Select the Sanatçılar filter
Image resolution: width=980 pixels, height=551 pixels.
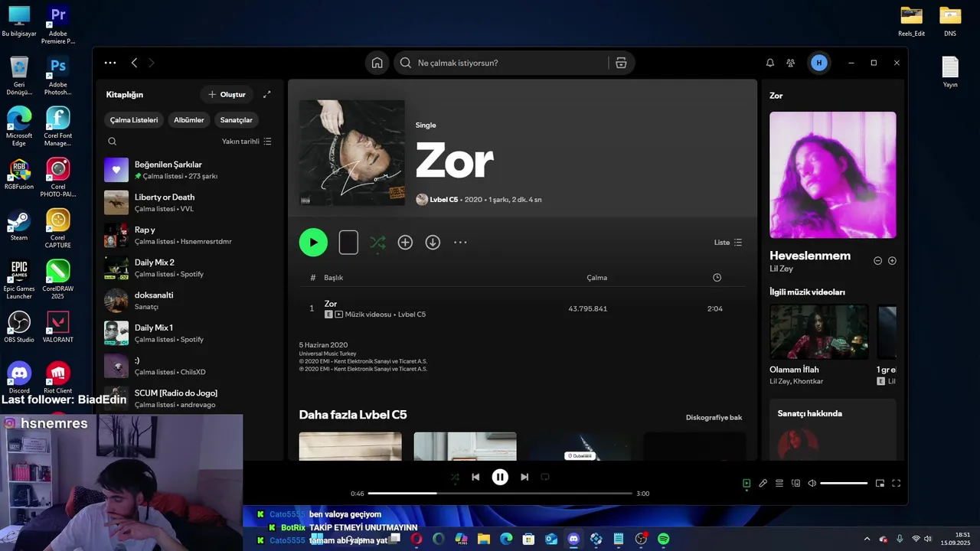tap(236, 120)
